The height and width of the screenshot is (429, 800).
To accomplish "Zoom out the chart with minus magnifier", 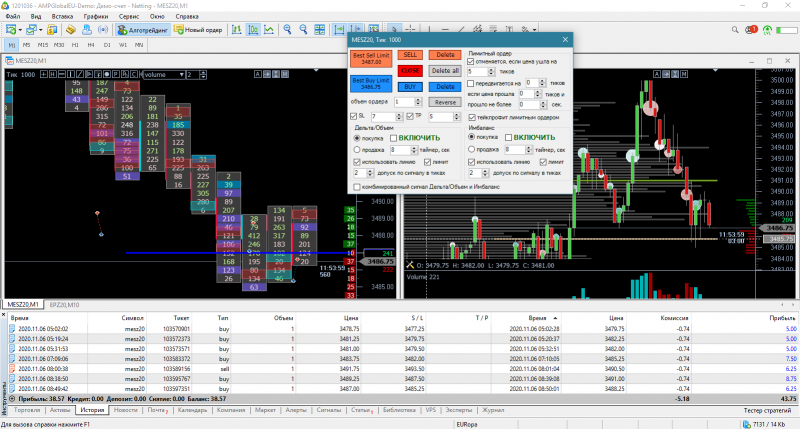I will pyautogui.click(x=303, y=30).
